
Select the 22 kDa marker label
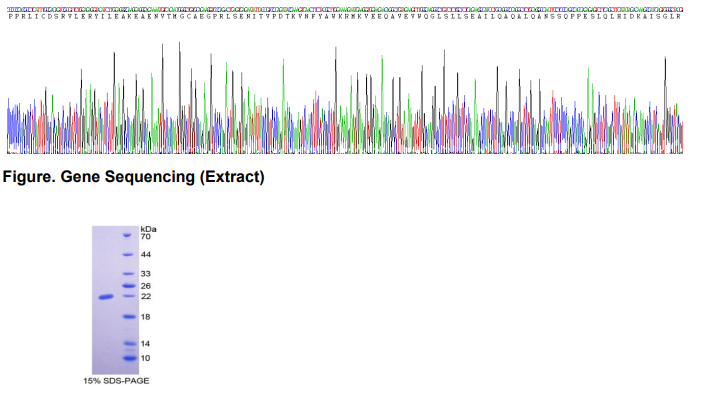point(145,296)
